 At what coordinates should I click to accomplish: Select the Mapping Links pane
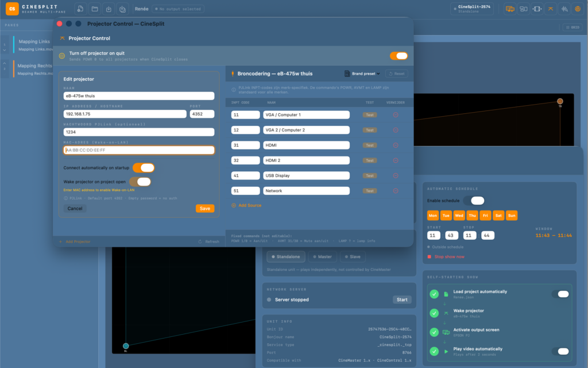pos(33,45)
